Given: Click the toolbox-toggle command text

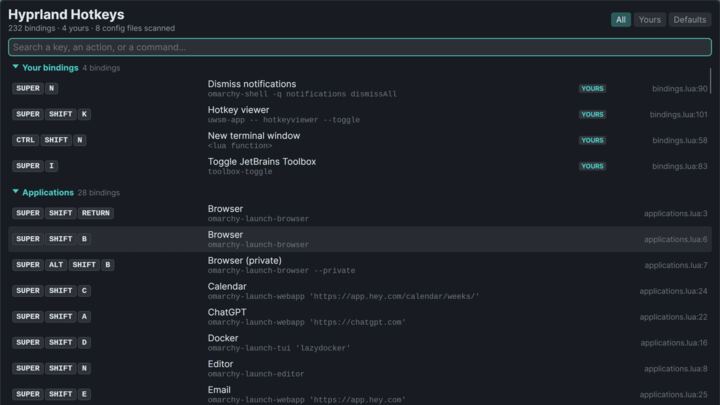Looking at the screenshot, I should pyautogui.click(x=240, y=172).
